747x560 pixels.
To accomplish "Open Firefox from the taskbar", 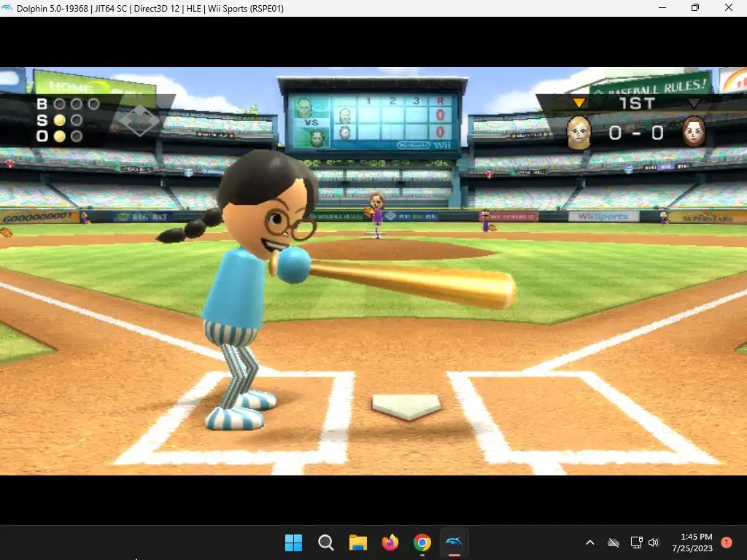I will (390, 542).
